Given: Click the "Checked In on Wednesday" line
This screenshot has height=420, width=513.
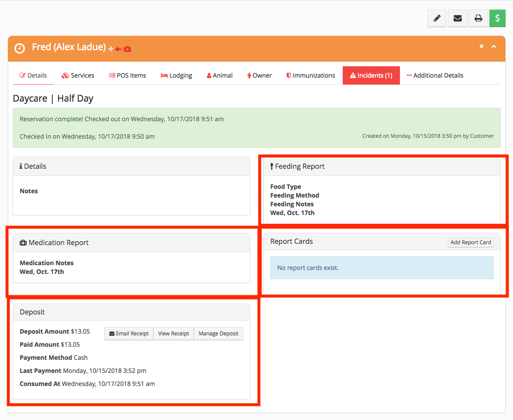Looking at the screenshot, I should coord(87,137).
